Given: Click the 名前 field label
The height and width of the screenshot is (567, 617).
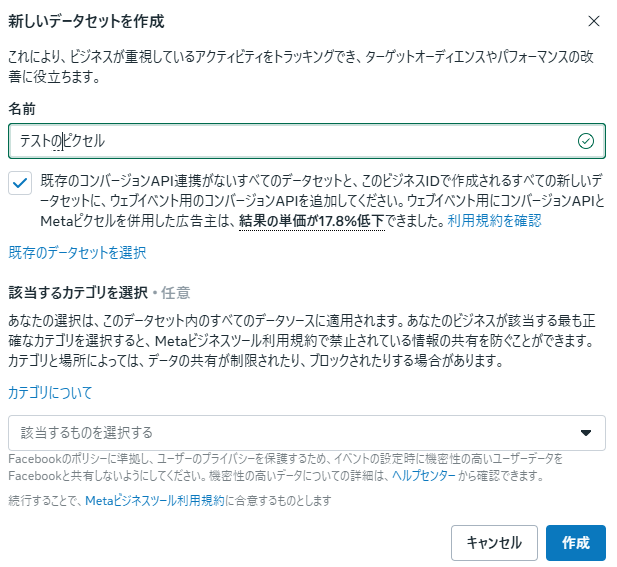Looking at the screenshot, I should 22,109.
